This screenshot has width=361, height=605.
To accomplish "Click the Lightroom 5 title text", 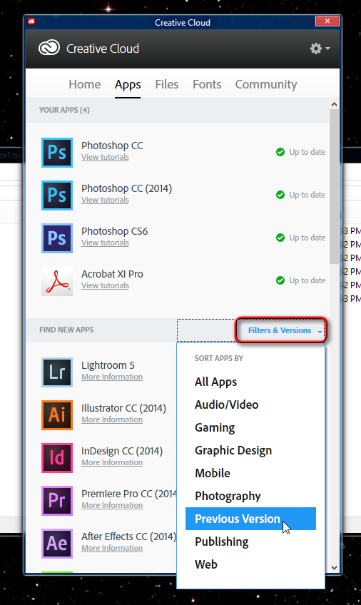I will click(x=108, y=365).
